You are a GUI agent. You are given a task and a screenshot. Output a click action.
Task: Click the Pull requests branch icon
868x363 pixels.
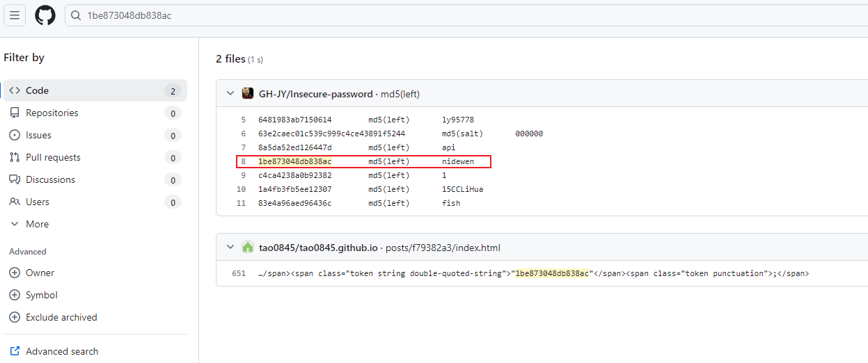15,157
